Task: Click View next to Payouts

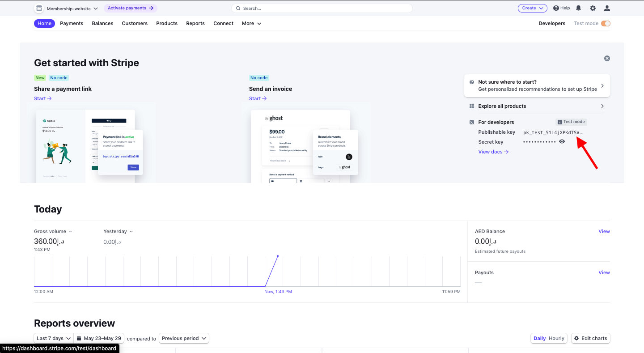Action: 604,272
